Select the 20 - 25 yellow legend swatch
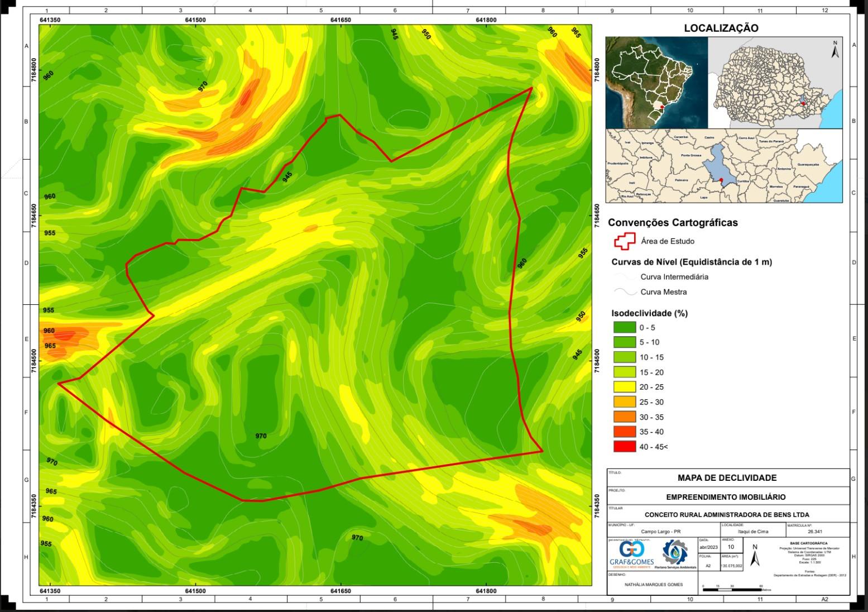This screenshot has width=868, height=612. (x=624, y=387)
